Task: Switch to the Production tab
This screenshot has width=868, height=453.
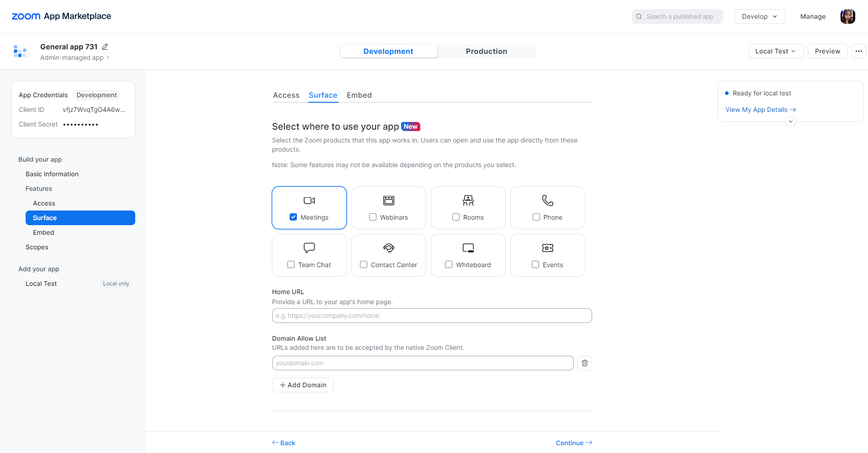Action: [x=487, y=51]
